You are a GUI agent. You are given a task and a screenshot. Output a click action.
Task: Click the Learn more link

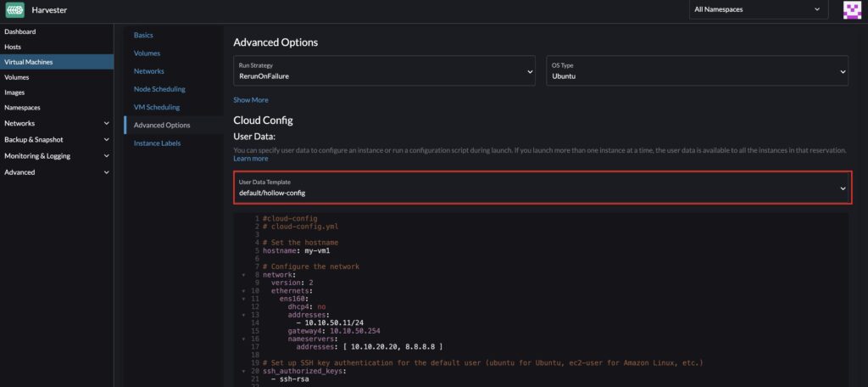tap(250, 159)
